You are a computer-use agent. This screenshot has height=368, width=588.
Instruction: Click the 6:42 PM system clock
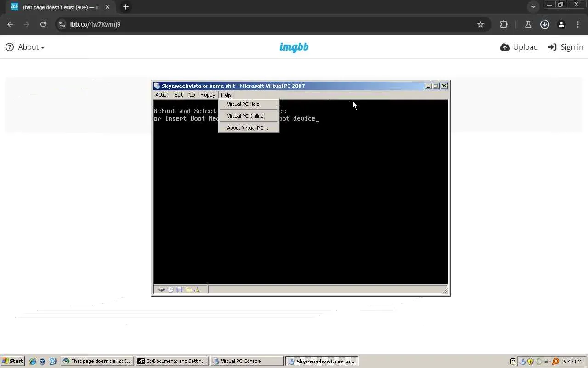coord(572,362)
